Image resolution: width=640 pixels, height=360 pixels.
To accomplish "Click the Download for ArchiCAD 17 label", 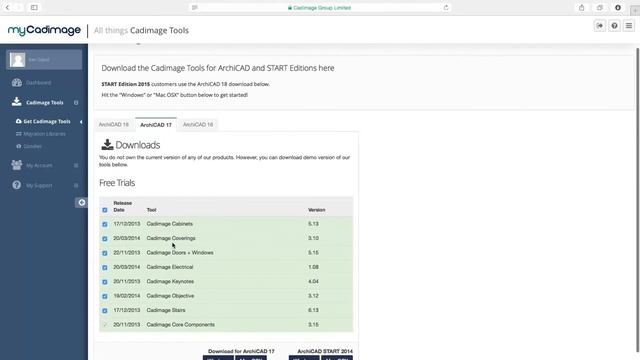I will coord(241,351).
